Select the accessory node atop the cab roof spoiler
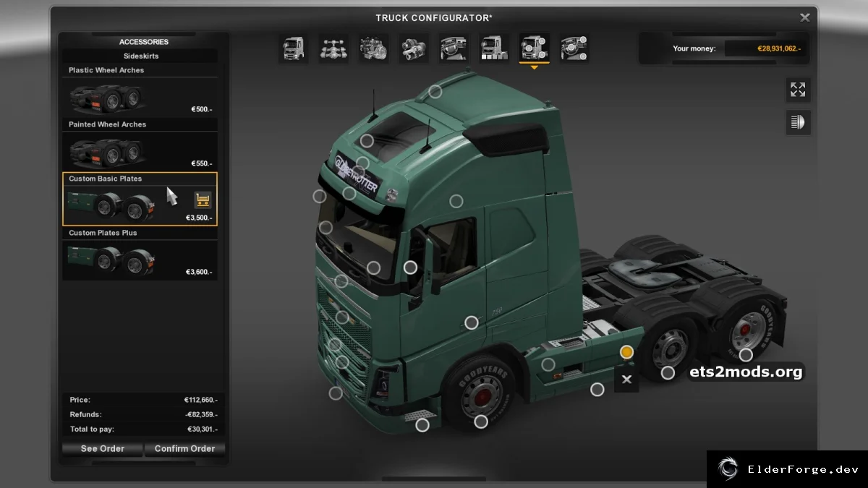 click(435, 92)
